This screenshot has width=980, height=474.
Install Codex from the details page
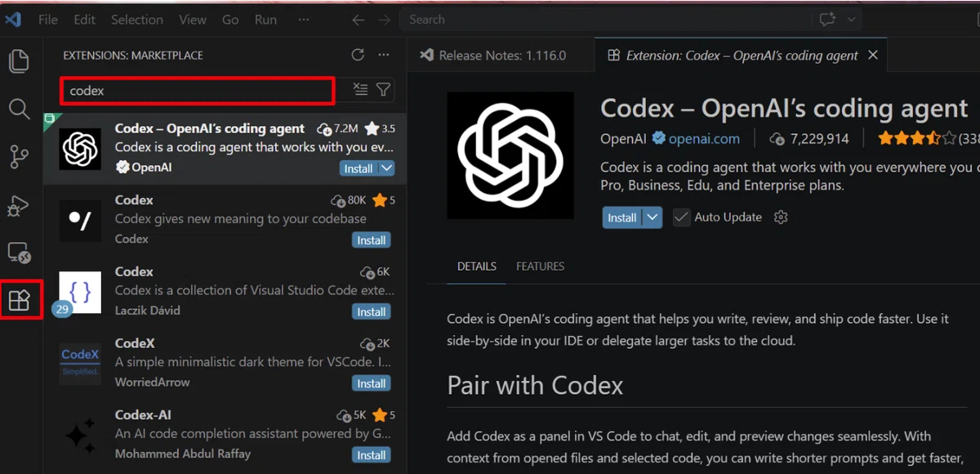tap(622, 217)
